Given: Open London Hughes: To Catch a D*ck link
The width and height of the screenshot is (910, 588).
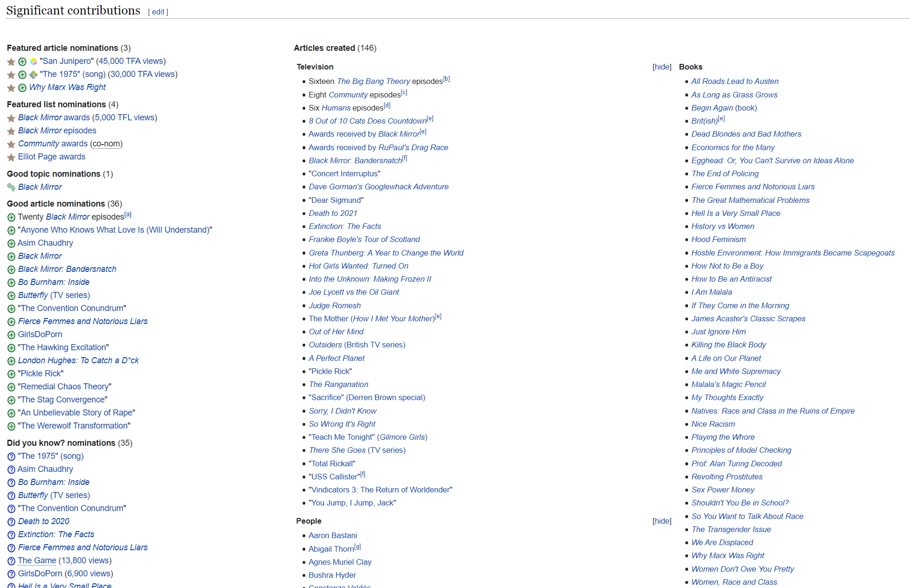Looking at the screenshot, I should tap(78, 360).
